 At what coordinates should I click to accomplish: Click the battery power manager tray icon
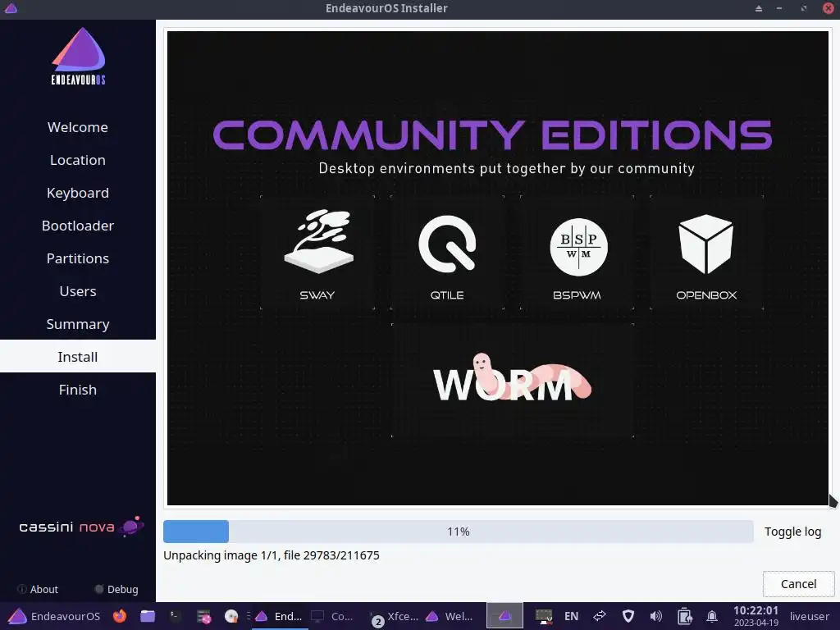point(684,616)
